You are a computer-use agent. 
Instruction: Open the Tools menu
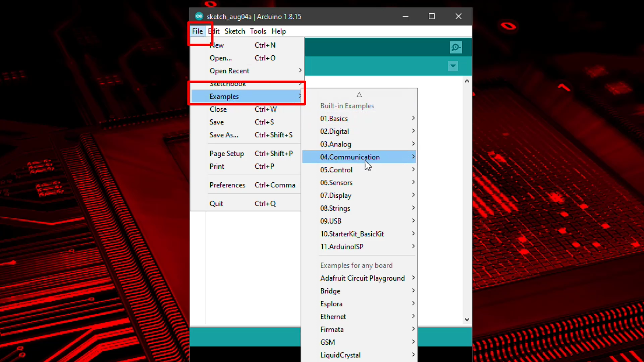pyautogui.click(x=258, y=31)
